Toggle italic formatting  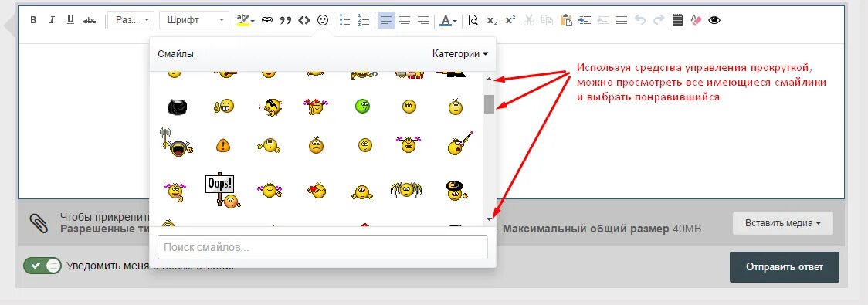point(52,21)
